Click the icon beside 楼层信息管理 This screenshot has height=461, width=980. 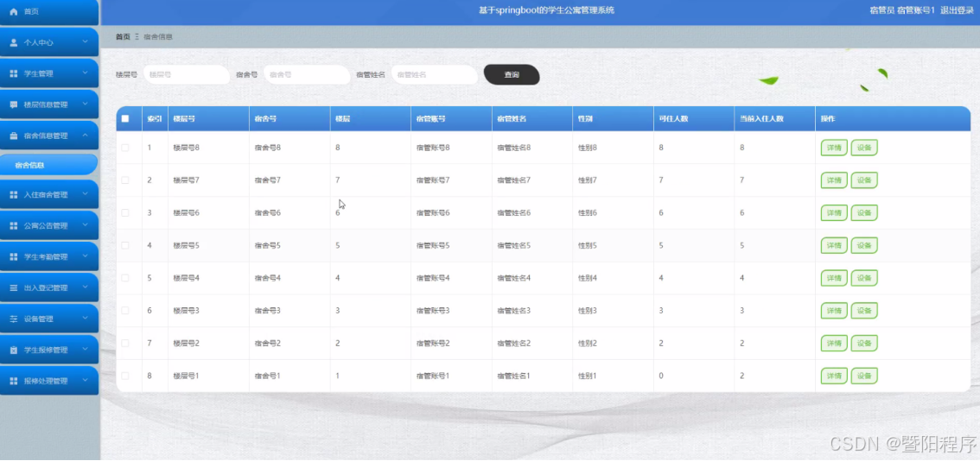pyautogui.click(x=14, y=105)
